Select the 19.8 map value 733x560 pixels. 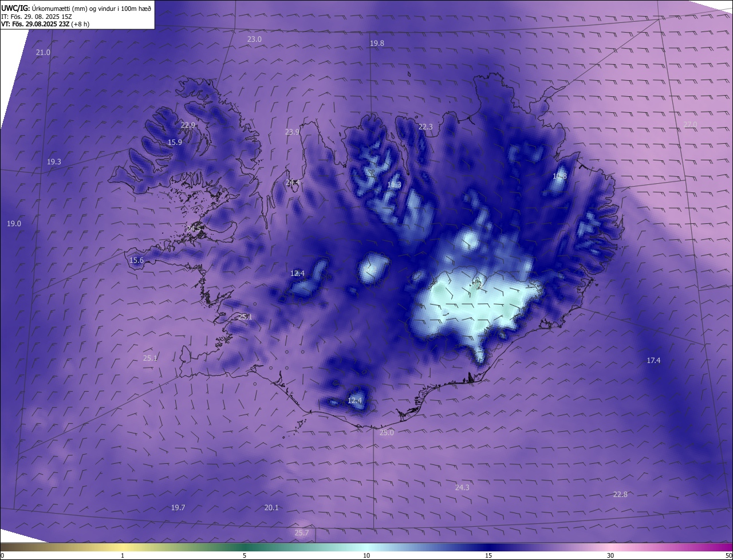[x=377, y=44]
